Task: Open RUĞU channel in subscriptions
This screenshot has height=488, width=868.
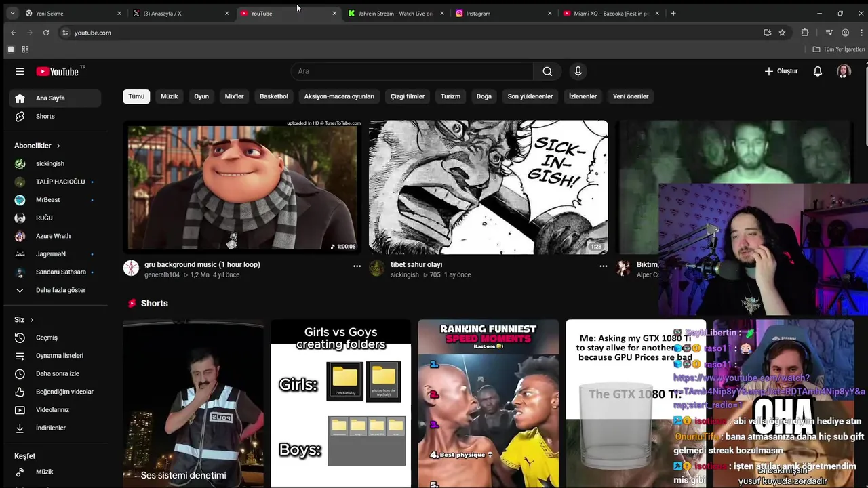Action: point(55,218)
